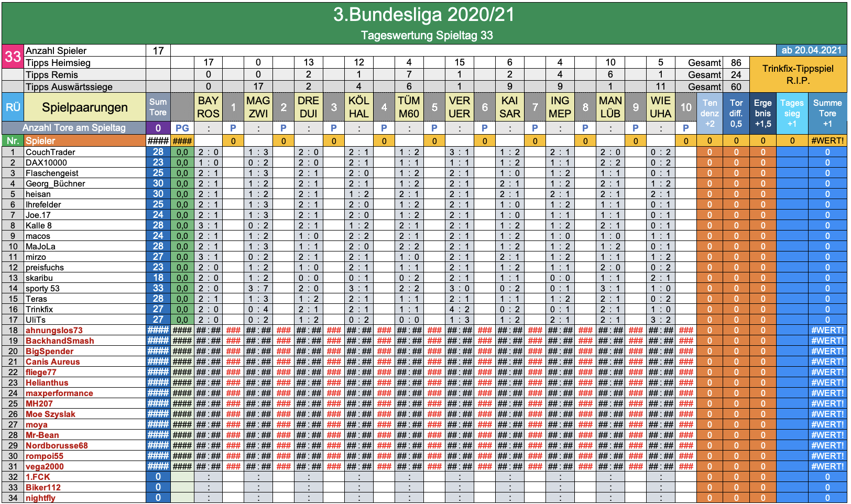Click the orange 'Spieler' header cell
This screenshot has height=504, width=851.
(x=85, y=140)
